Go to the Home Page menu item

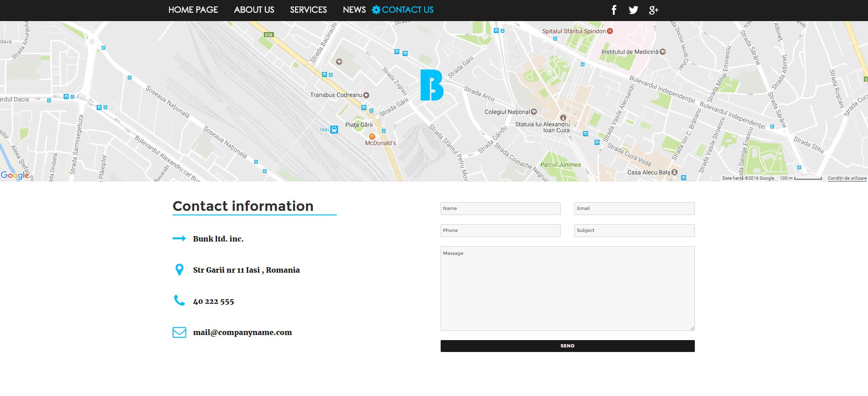click(193, 10)
